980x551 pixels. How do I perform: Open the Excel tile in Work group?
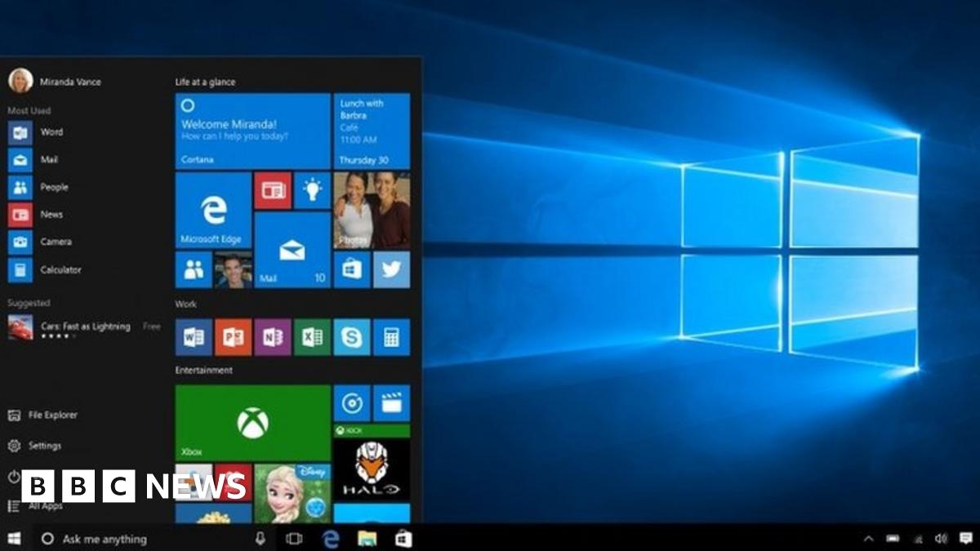click(312, 337)
